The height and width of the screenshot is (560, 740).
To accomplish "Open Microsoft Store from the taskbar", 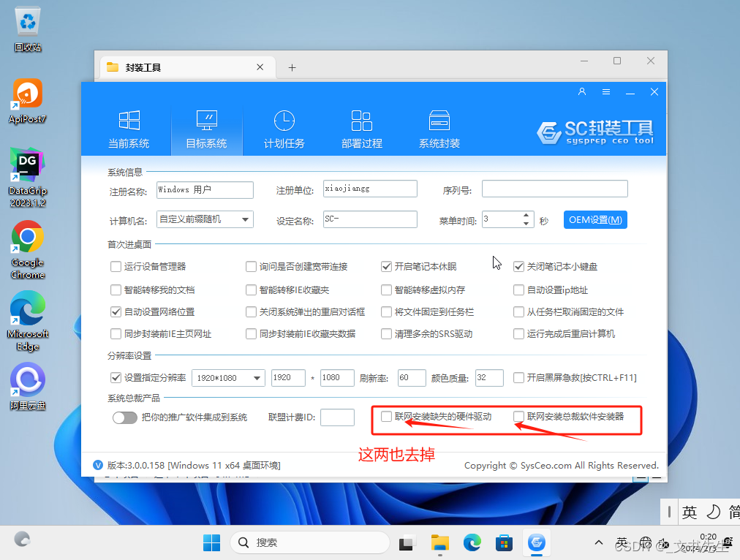I will click(504, 542).
